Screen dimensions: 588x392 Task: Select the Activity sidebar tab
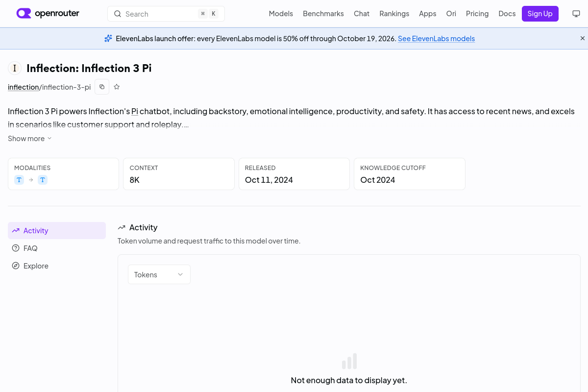[x=57, y=230]
